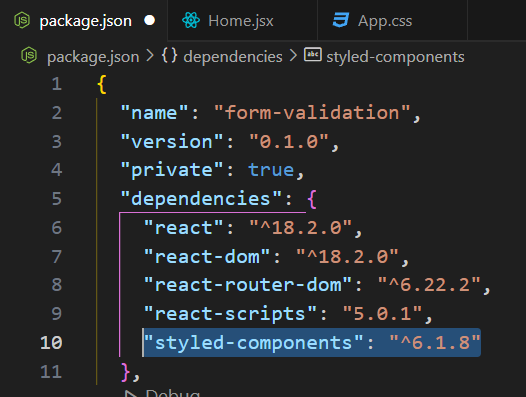Click the "react-router-dom" key
This screenshot has height=397, width=526.
coord(248,285)
